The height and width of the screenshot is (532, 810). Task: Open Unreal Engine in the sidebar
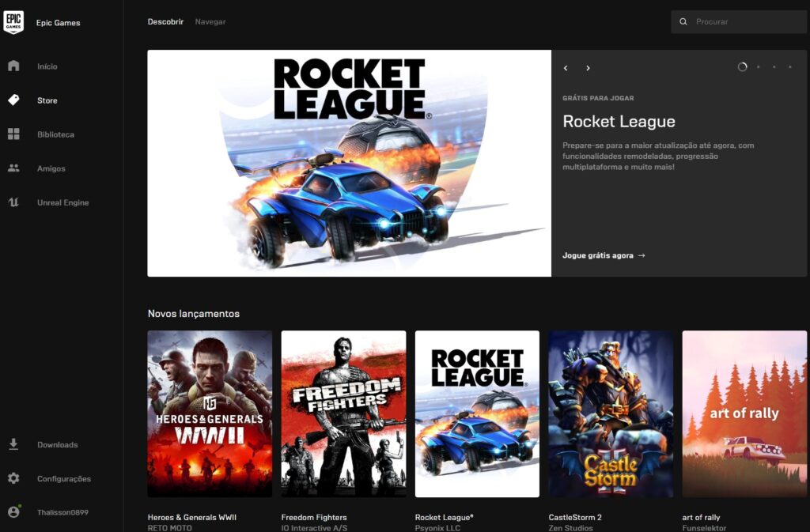tap(63, 202)
